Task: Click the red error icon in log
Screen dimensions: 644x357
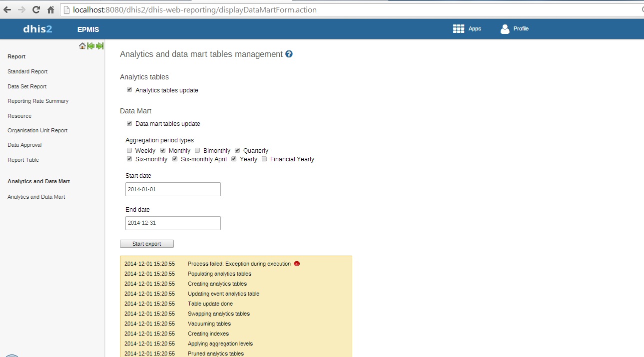Action: tap(297, 264)
